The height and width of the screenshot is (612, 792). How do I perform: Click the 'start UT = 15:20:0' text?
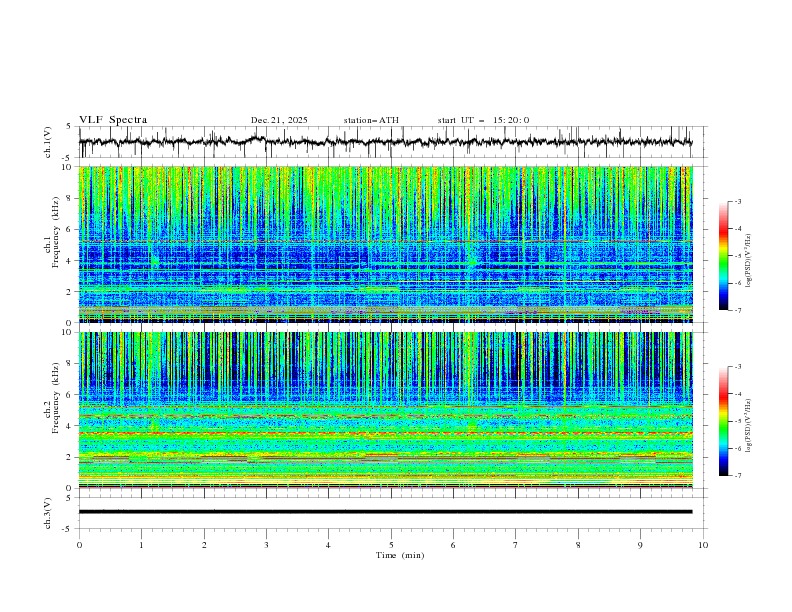pyautogui.click(x=483, y=120)
